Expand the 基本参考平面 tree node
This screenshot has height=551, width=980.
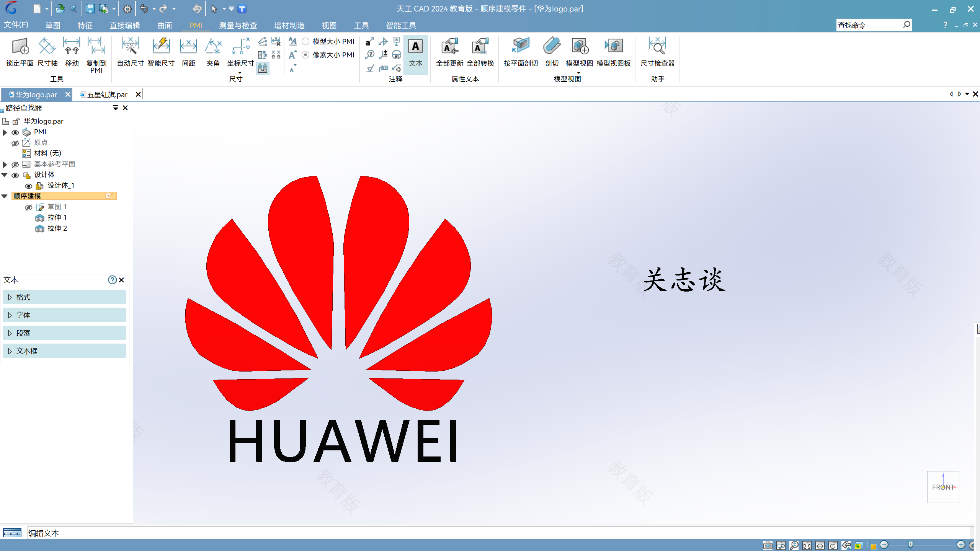5,165
